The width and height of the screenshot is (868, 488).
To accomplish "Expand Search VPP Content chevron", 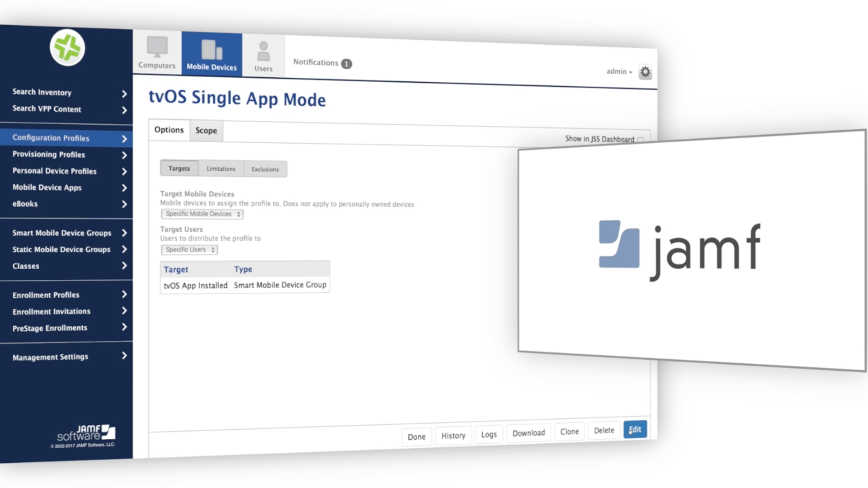I will click(124, 110).
